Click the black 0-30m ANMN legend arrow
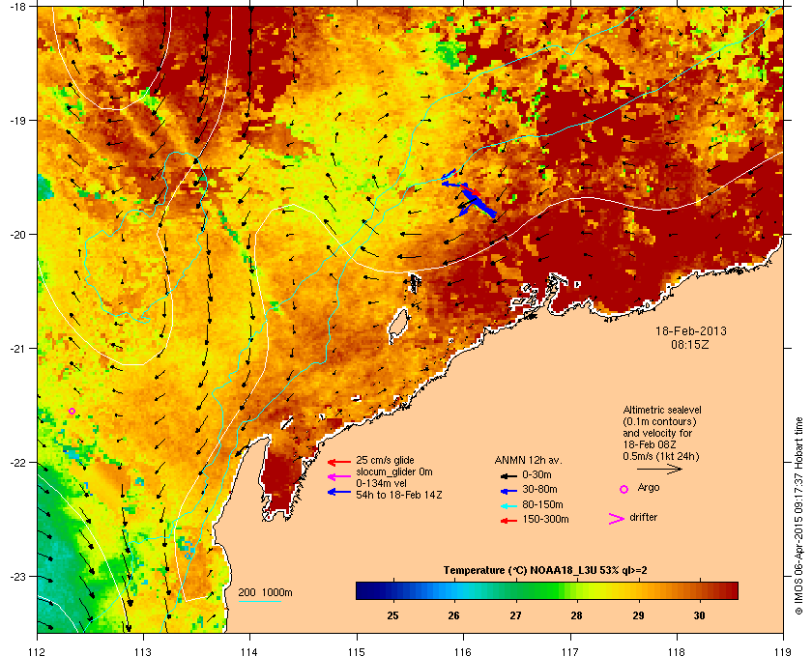 pos(509,475)
